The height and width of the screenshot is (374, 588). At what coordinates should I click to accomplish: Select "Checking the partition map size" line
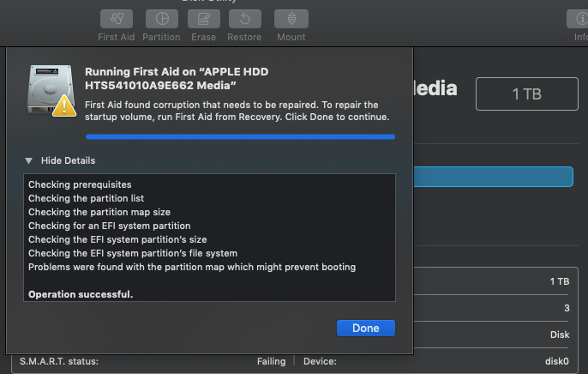pyautogui.click(x=99, y=213)
